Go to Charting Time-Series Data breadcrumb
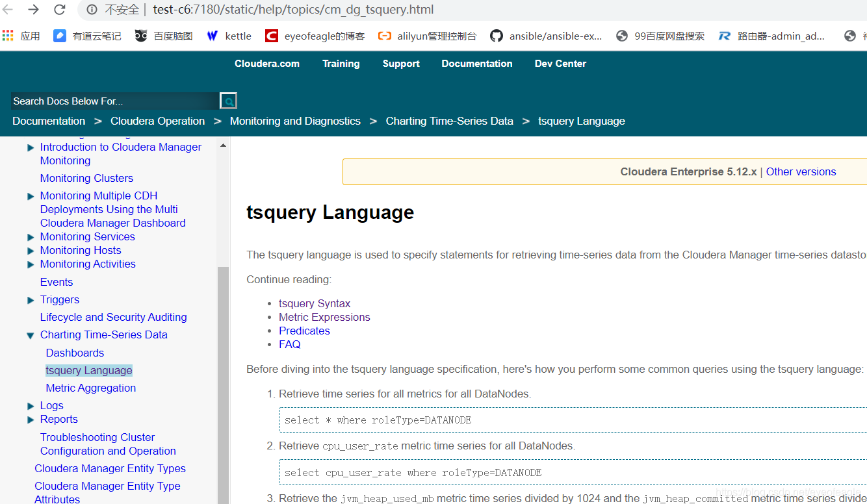The image size is (867, 504). (x=449, y=121)
